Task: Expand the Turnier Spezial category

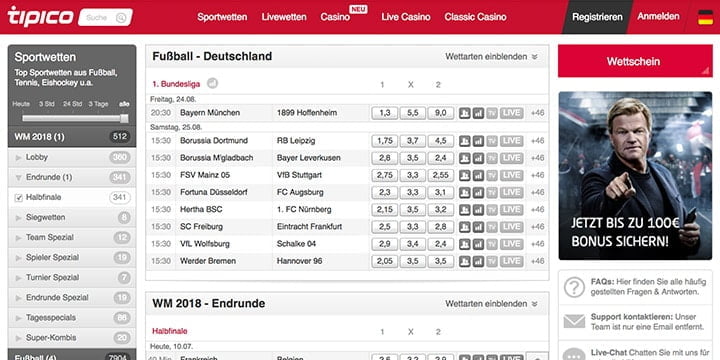Action: pos(72,278)
